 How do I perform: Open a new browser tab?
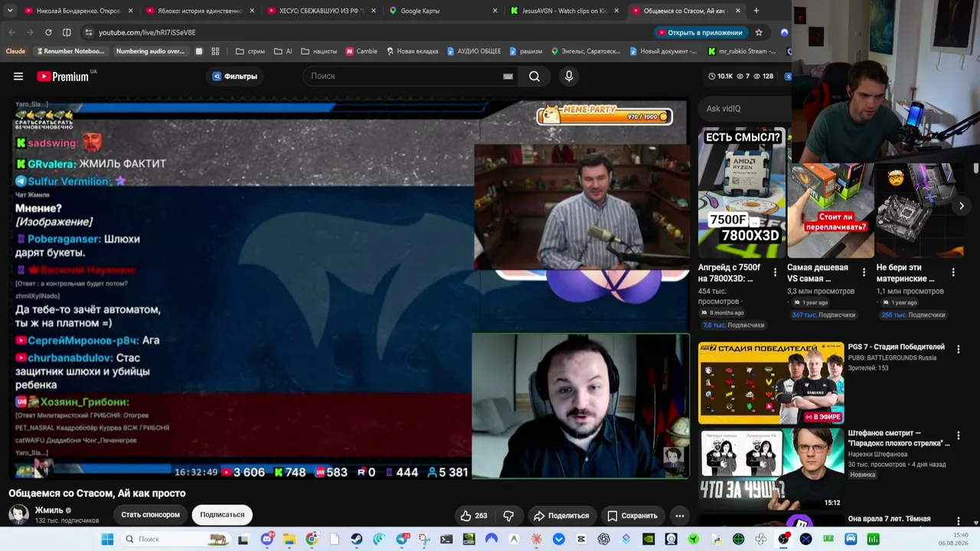(x=756, y=11)
